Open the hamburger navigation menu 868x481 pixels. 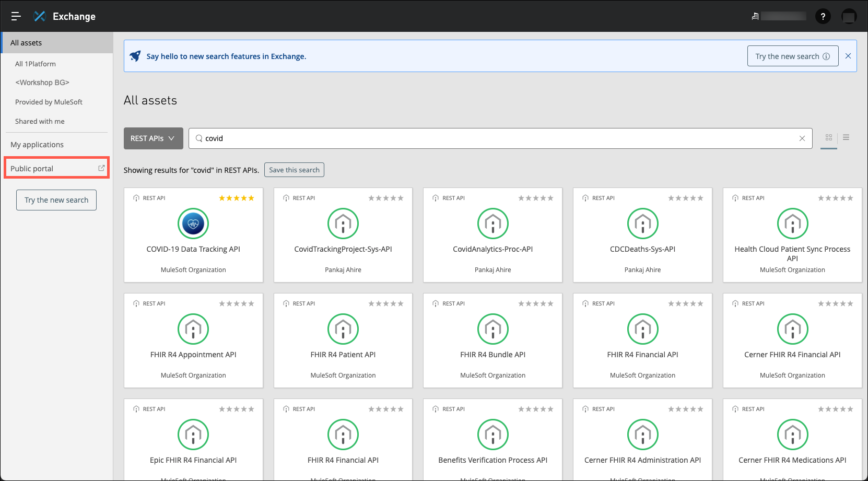click(x=16, y=16)
